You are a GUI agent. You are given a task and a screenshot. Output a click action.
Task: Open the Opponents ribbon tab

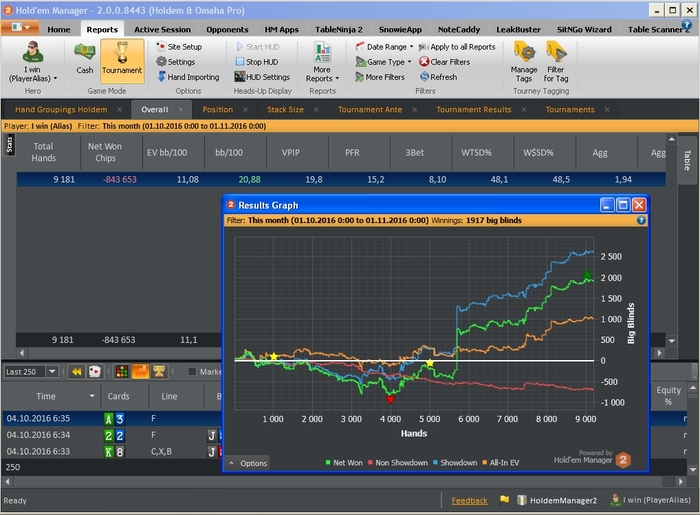[x=227, y=29]
